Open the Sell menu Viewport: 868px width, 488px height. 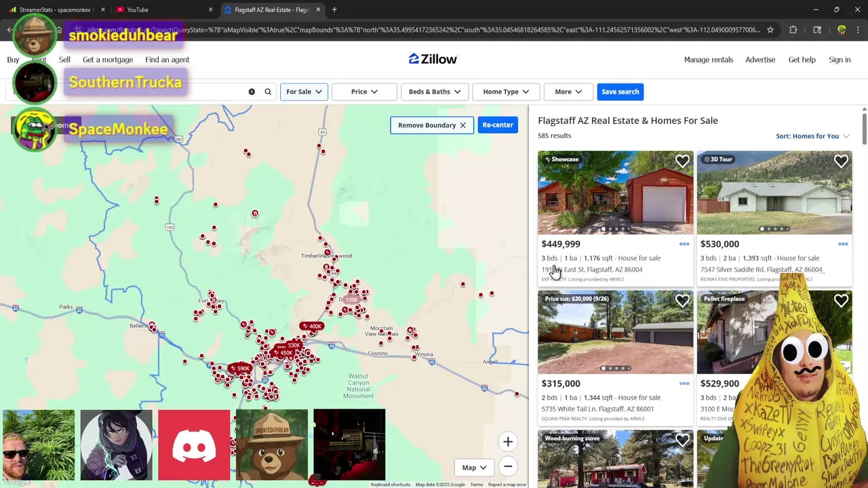click(x=64, y=60)
